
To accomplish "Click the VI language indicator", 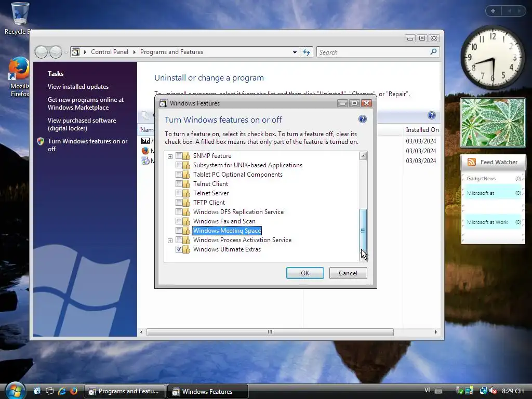I will (427, 391).
